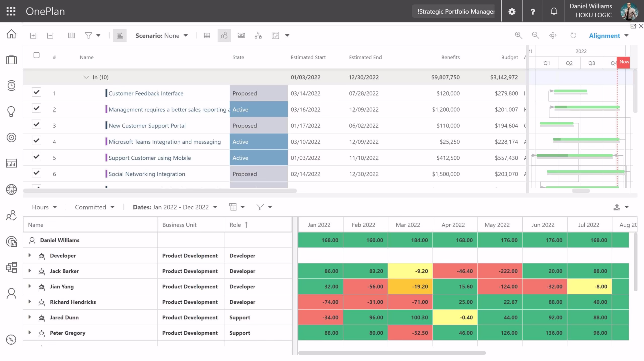Viewport: 644px width, 361px height.
Task: Zoom out on the Gantt timeline
Action: click(536, 35)
